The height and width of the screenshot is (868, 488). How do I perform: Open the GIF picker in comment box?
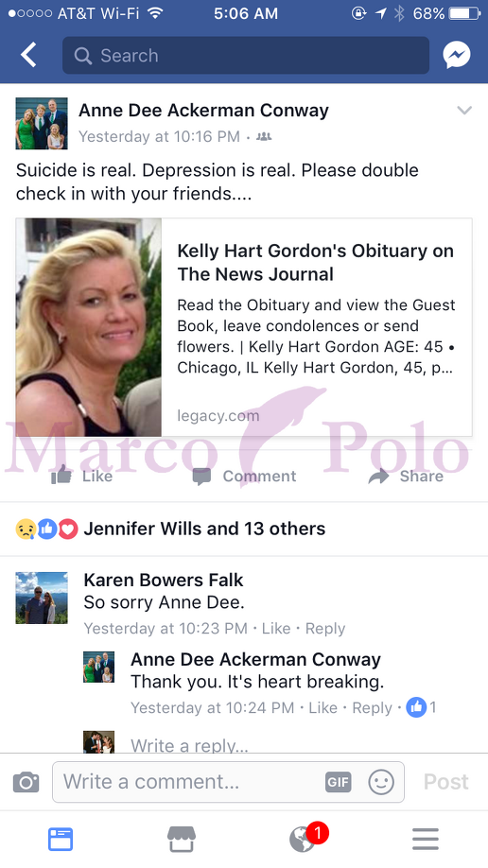(x=338, y=782)
